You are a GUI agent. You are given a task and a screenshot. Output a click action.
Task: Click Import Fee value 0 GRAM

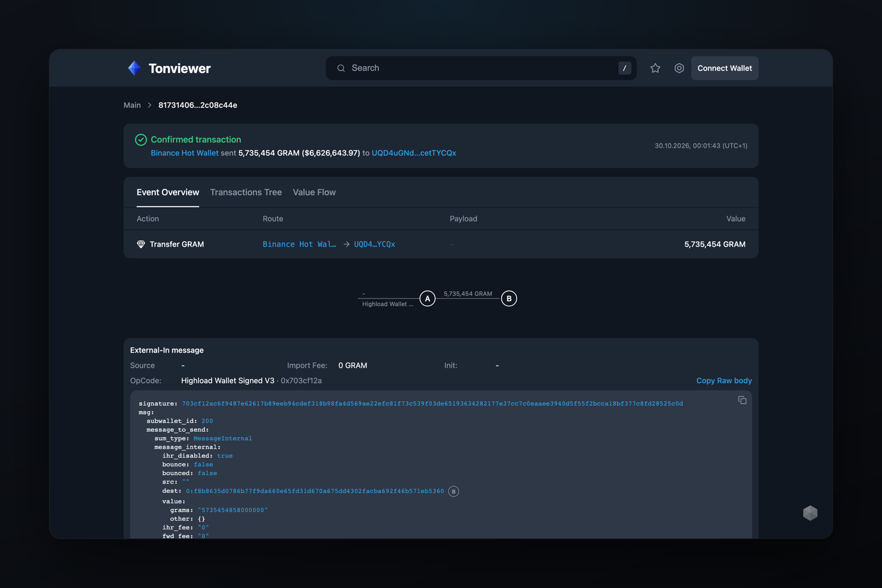353,365
